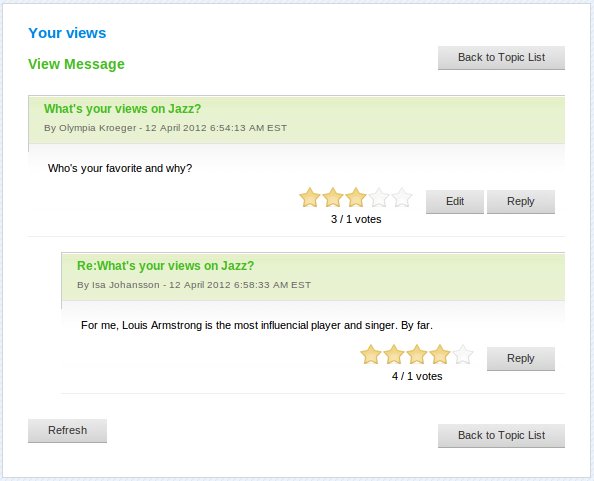Reply to Isa Johansson's message
Image resolution: width=594 pixels, height=481 pixels.
click(521, 358)
